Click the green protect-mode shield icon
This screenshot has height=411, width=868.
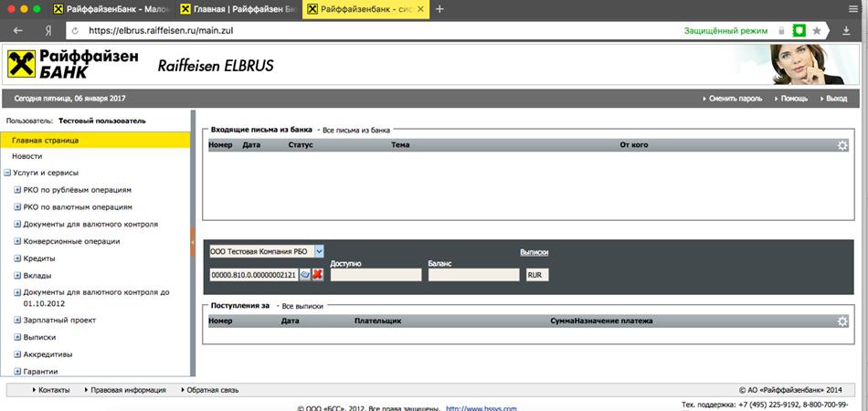[799, 30]
